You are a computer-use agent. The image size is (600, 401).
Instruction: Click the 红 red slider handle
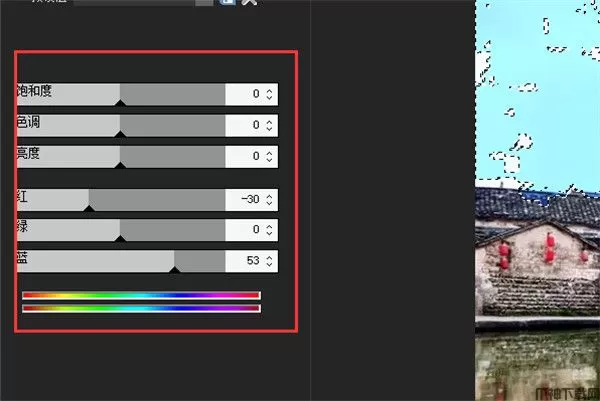coord(89,208)
